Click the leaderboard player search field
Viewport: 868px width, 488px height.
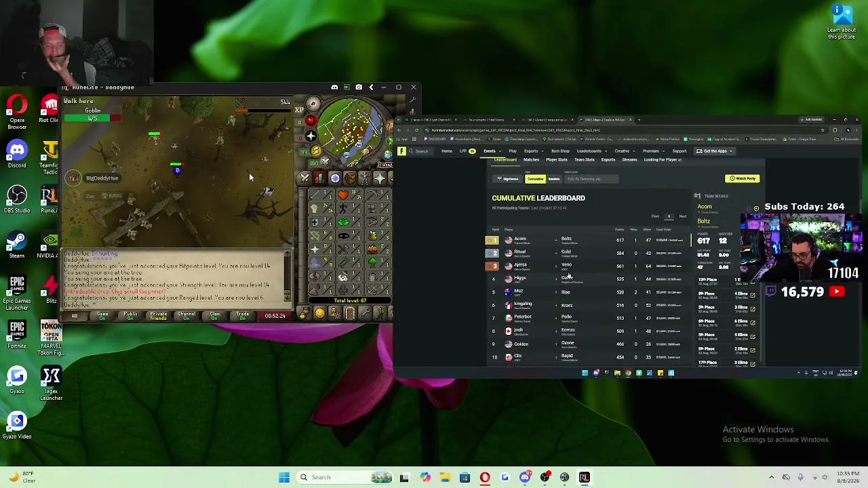tap(593, 179)
